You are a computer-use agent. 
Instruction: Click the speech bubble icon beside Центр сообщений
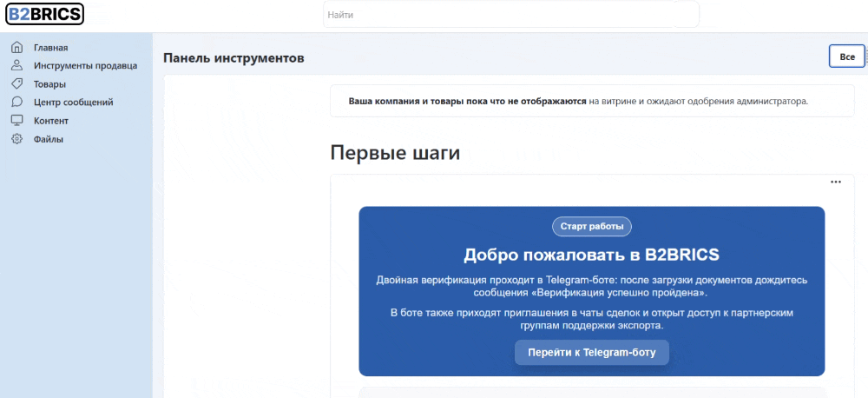[17, 102]
